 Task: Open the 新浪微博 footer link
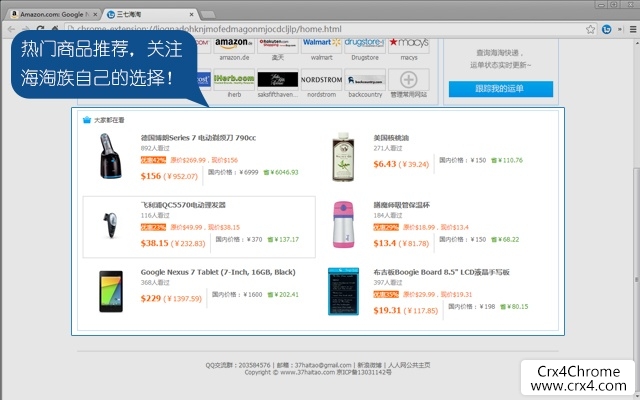(x=369, y=365)
